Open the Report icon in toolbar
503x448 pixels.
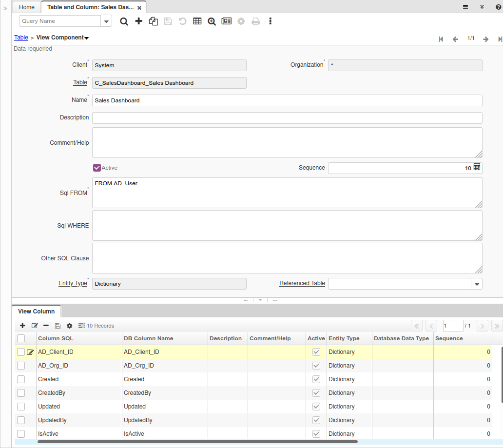click(x=227, y=21)
